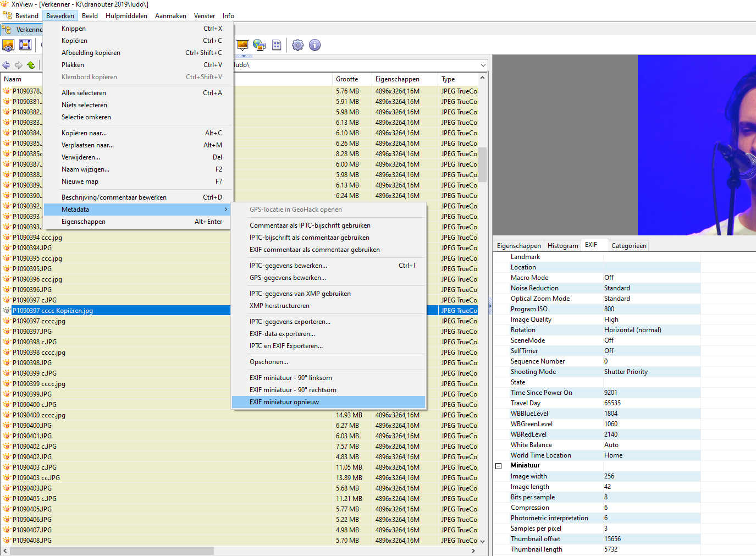Viewport: 756px width, 556px height.
Task: Collapse the Miniatuur section in EXIF panel
Action: pos(499,466)
